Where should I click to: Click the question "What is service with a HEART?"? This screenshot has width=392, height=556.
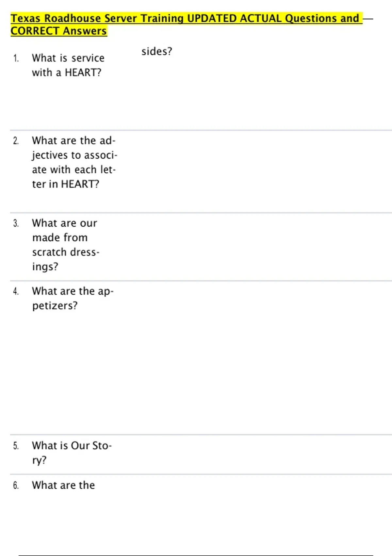point(68,65)
